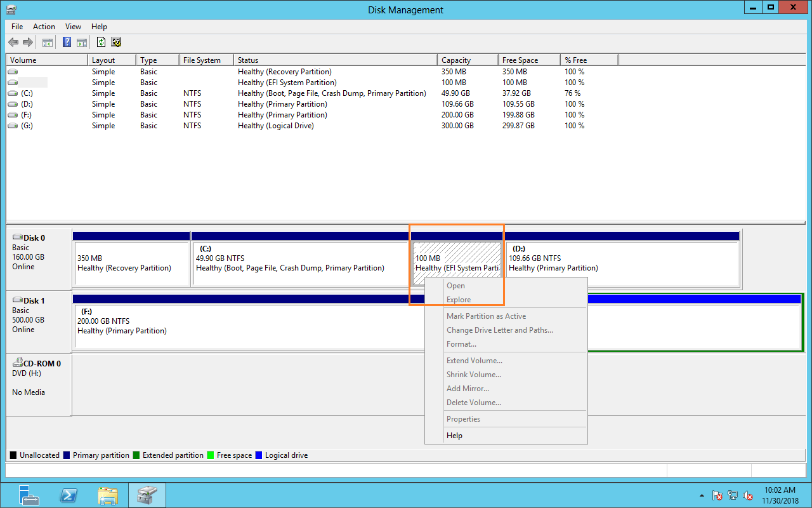This screenshot has height=508, width=812.
Task: Click the Forward arrow in toolbar
Action: click(x=27, y=43)
